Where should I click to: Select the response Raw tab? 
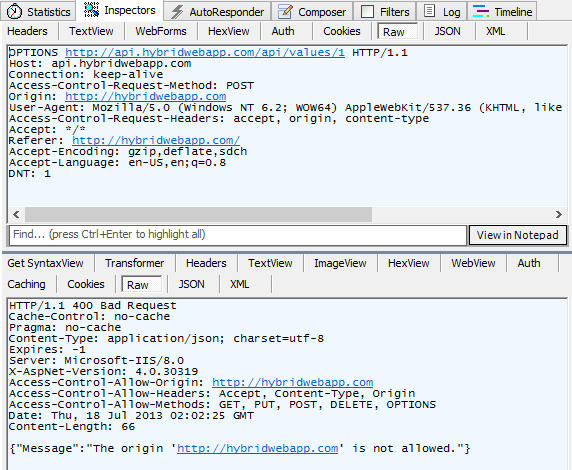coord(142,285)
